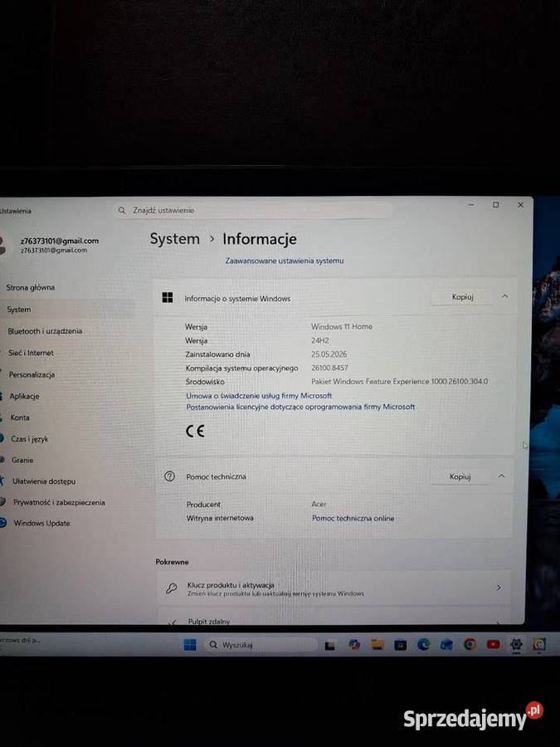This screenshot has height=747, width=560.
Task: Click the Znajdź ustawienie search field
Action: (252, 210)
